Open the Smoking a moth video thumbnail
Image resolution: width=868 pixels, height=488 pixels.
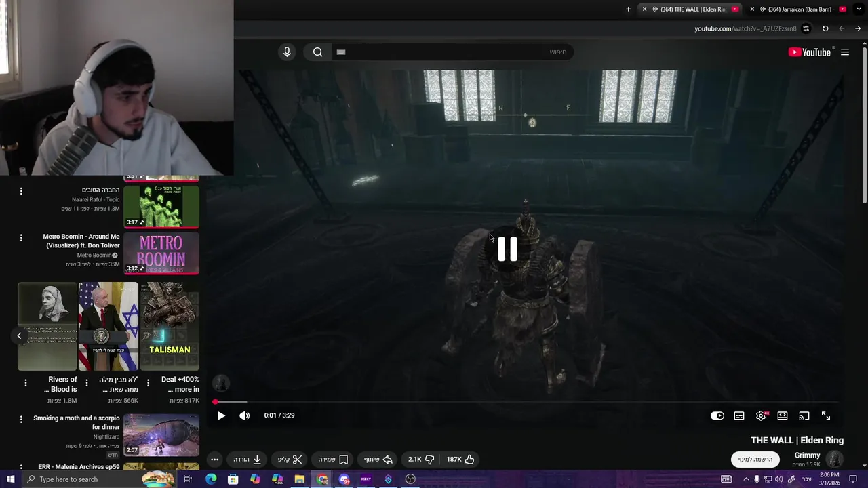pyautogui.click(x=161, y=435)
